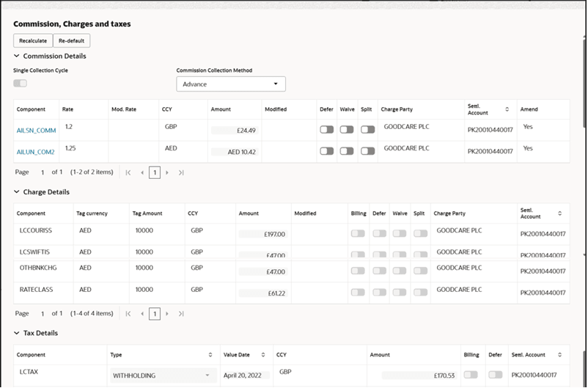Viewport: 588px width, 388px height.
Task: Click the £197.00 charge amount field
Action: click(263, 234)
